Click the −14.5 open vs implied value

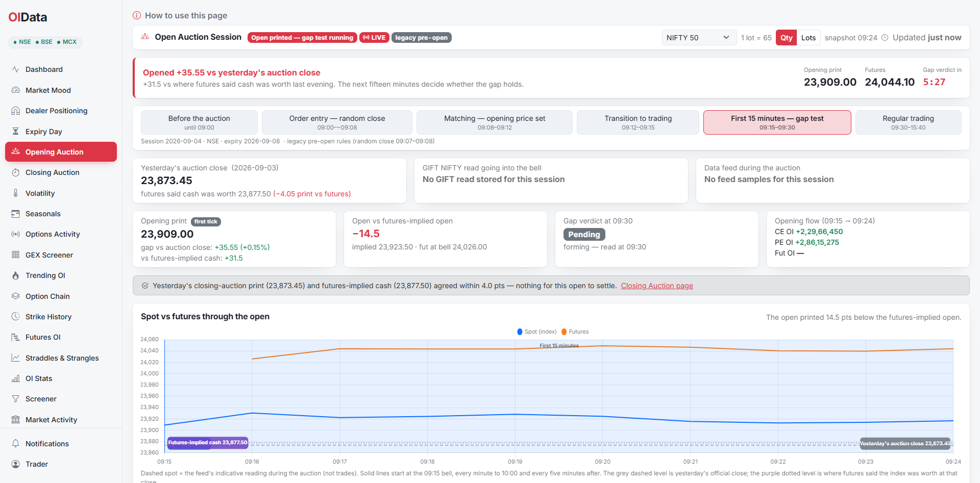(x=366, y=234)
